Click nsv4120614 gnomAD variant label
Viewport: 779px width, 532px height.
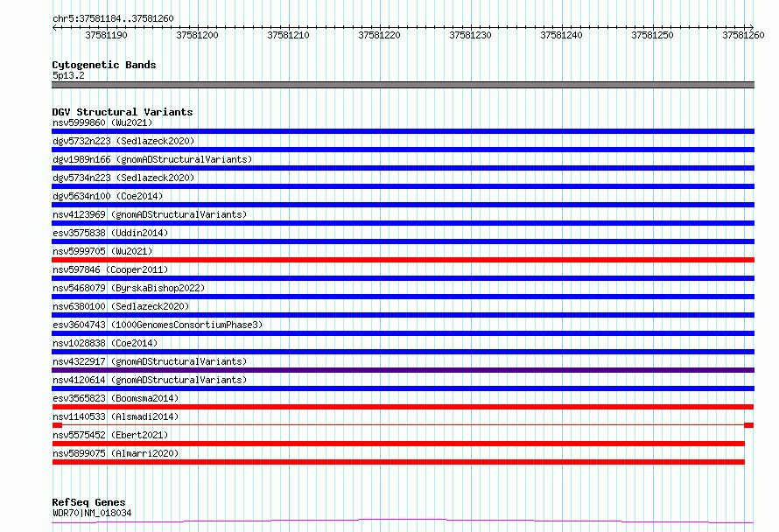(x=150, y=380)
